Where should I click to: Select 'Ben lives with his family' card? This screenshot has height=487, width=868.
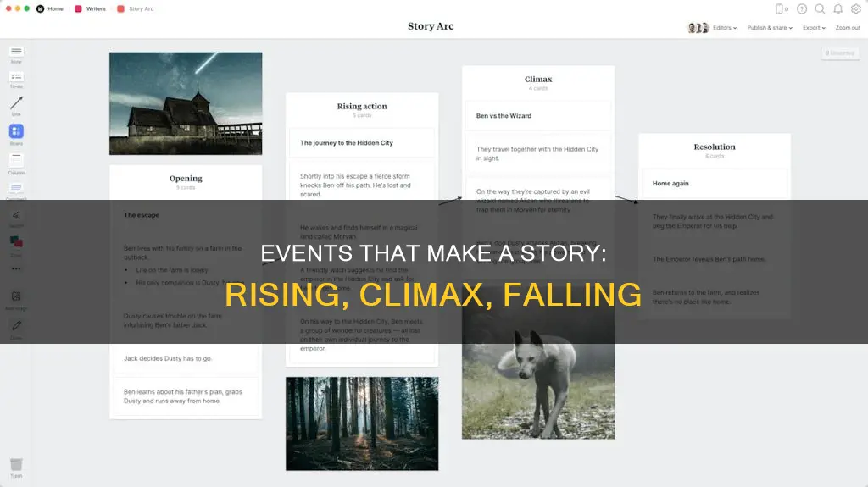pyautogui.click(x=186, y=268)
